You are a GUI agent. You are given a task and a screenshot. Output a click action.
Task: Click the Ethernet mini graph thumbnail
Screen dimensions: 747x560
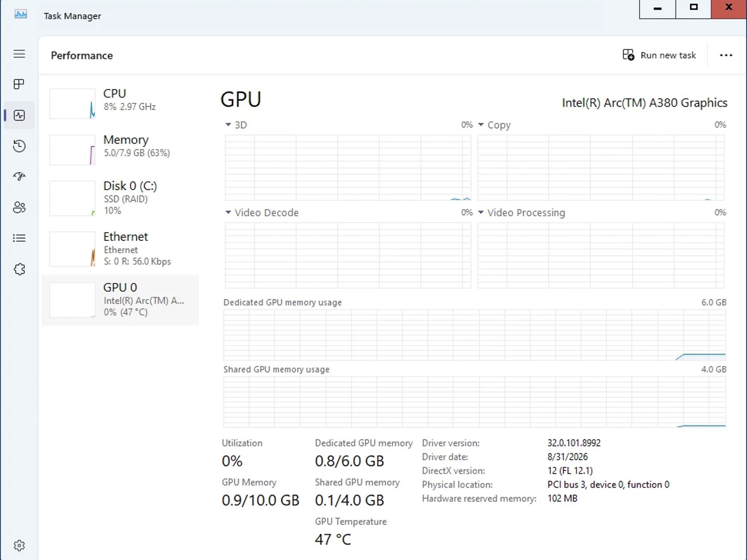(x=72, y=249)
